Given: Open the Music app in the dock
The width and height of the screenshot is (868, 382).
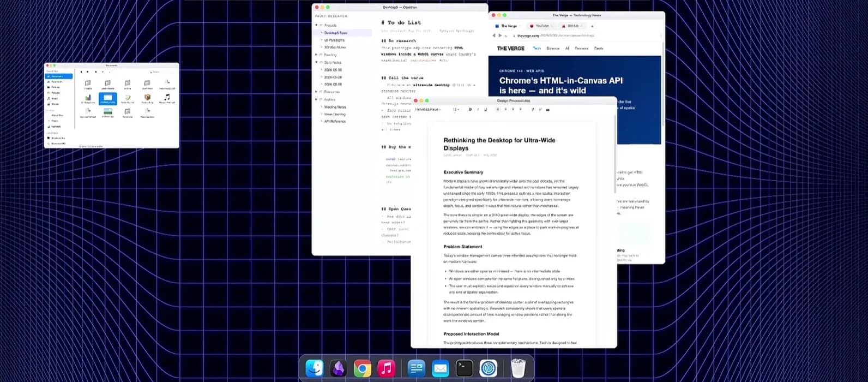Looking at the screenshot, I should [386, 369].
